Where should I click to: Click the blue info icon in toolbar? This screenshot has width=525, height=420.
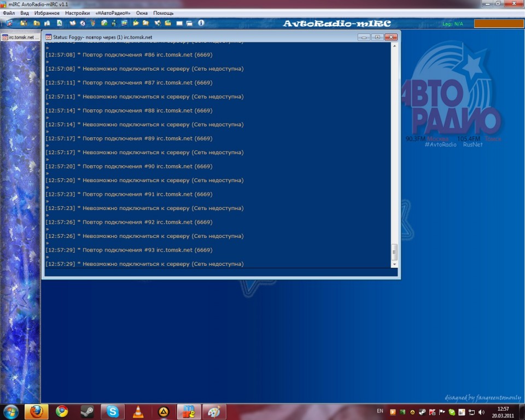201,24
